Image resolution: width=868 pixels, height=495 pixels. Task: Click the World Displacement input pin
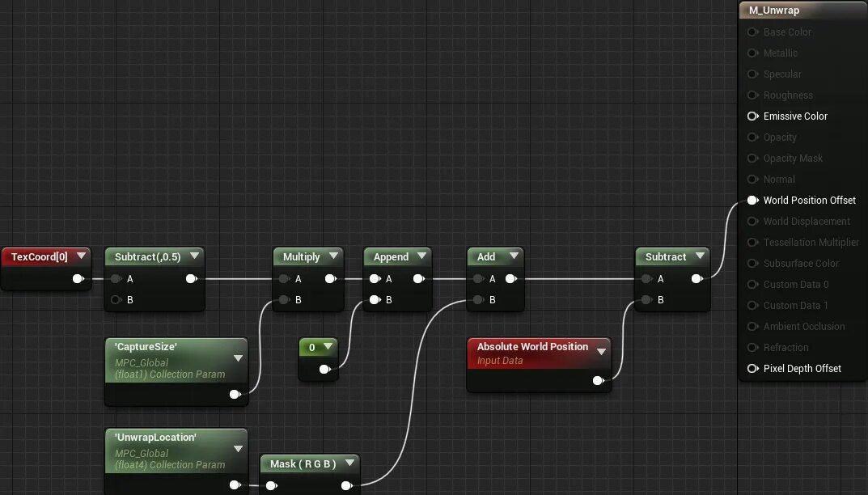(753, 222)
